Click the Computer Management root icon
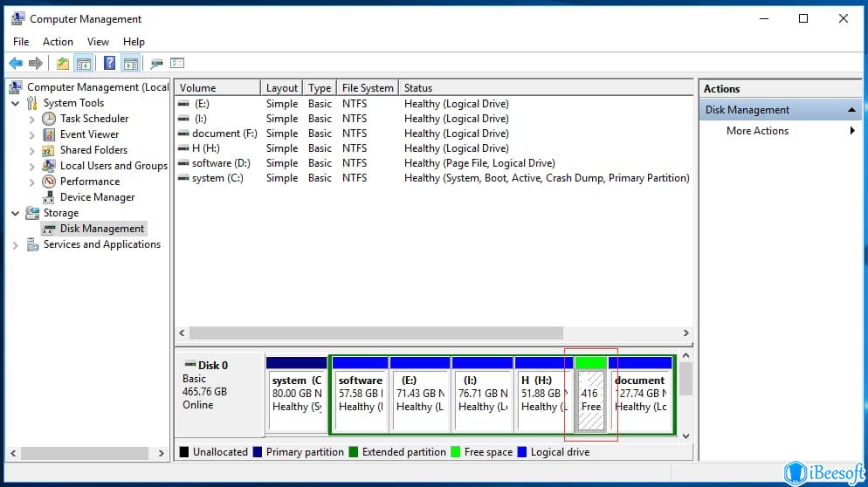 [x=16, y=87]
